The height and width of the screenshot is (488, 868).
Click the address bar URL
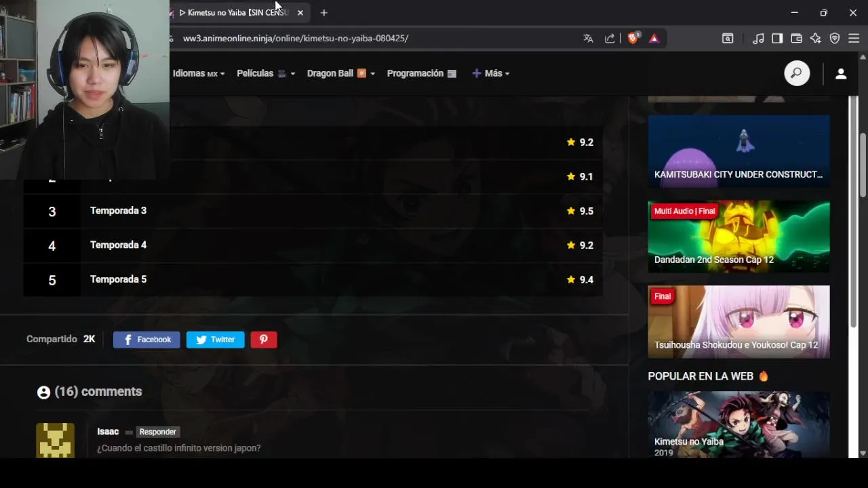pyautogui.click(x=296, y=39)
